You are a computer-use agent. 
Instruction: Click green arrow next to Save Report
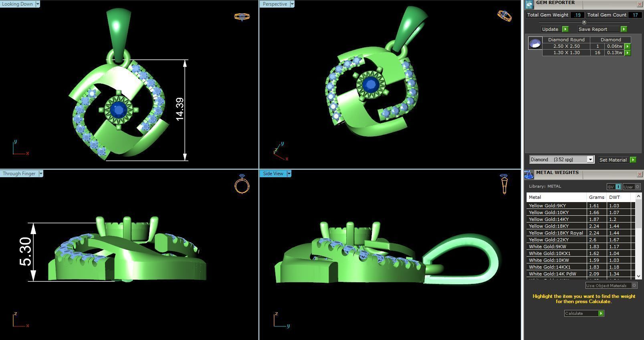[x=624, y=29]
